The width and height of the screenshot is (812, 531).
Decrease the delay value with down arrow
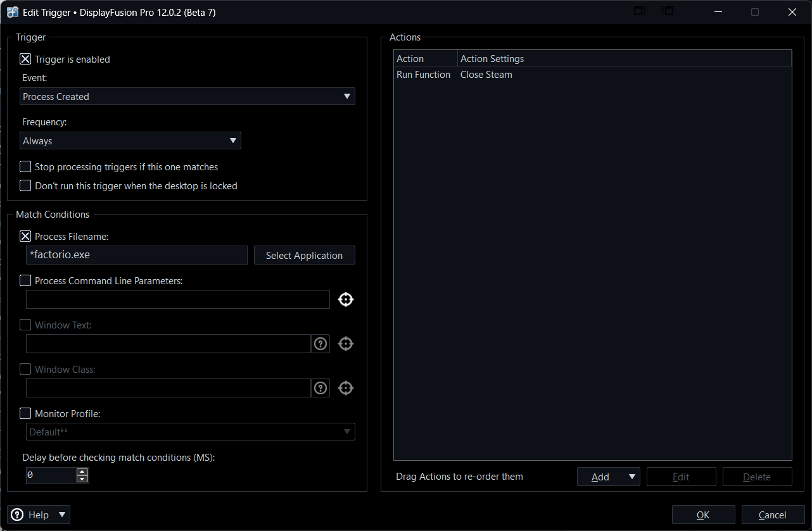(x=82, y=479)
